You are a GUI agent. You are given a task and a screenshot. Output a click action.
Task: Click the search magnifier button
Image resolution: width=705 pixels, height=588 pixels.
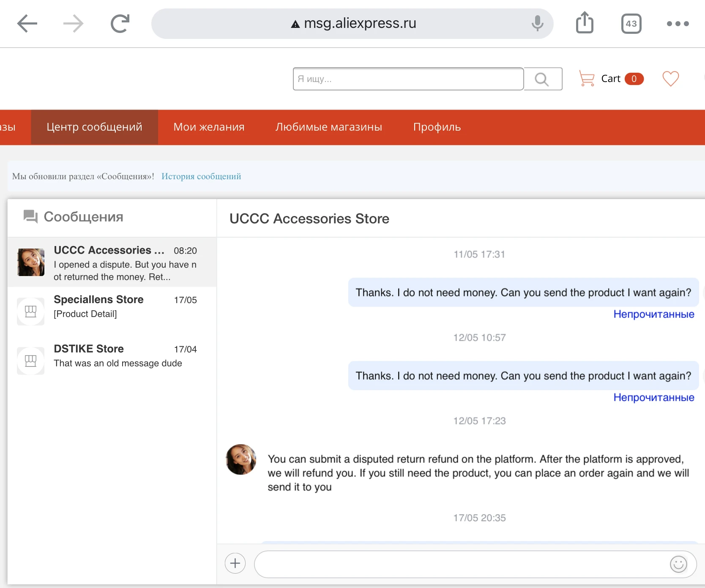[x=543, y=79]
